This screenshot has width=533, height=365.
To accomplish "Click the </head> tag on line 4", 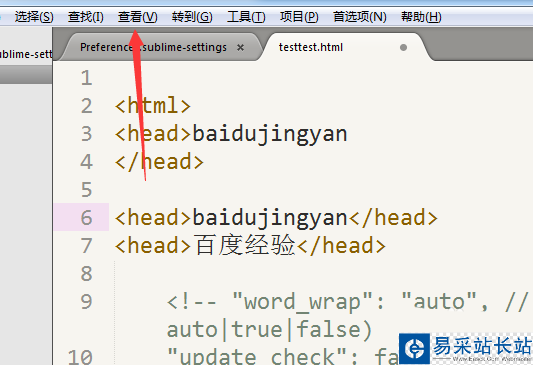I will point(159,161).
